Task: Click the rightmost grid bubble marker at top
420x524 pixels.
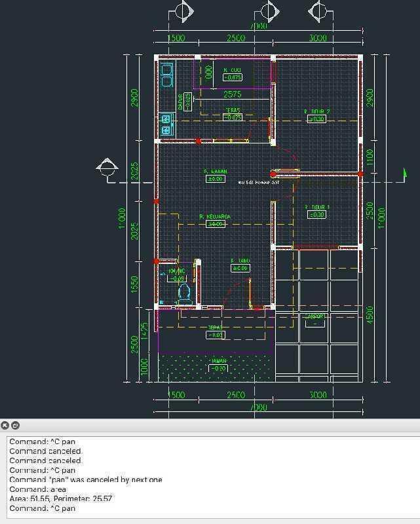Action: [318, 12]
